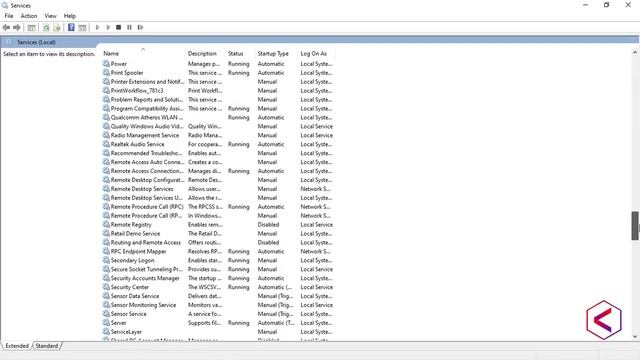Select 'Sensor Monitoring Service' row
640x360 pixels.
coord(218,305)
